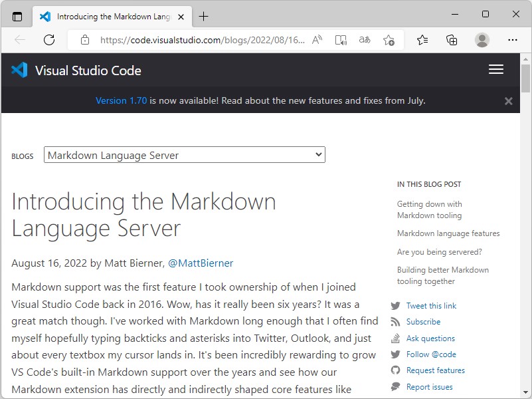The height and width of the screenshot is (399, 532).
Task: Add this page to favorites
Action: click(x=389, y=40)
